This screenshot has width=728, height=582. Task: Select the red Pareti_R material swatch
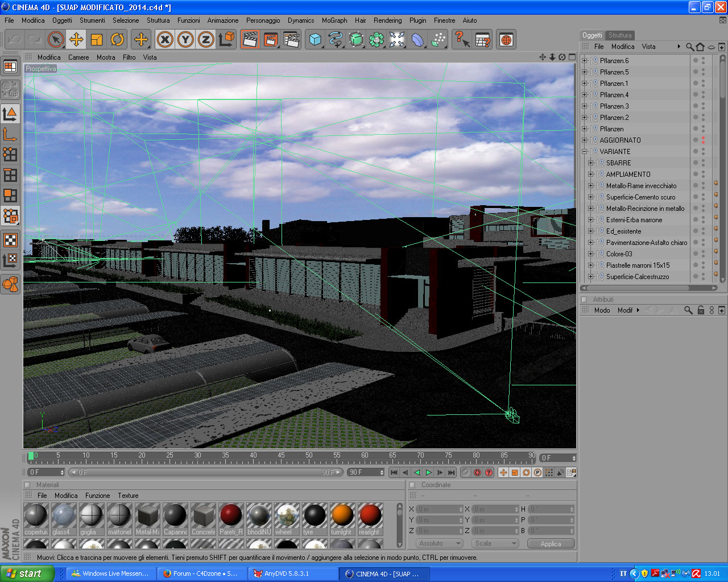(231, 519)
